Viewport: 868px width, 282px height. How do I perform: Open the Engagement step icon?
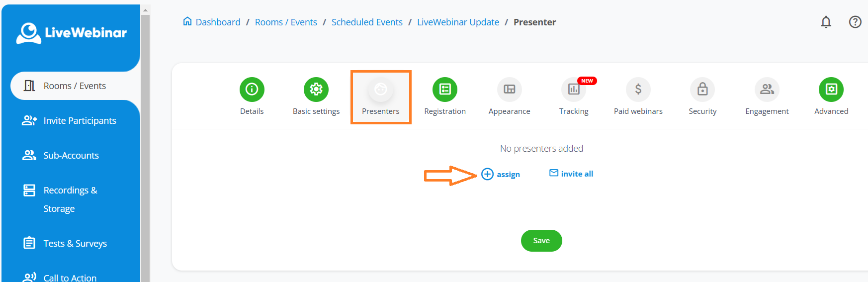(x=767, y=90)
